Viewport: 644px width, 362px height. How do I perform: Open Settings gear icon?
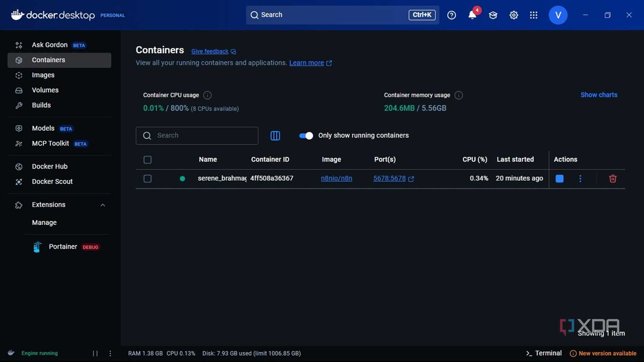[514, 15]
